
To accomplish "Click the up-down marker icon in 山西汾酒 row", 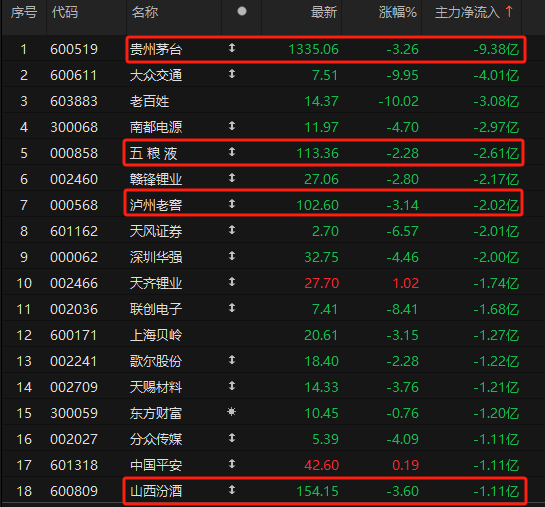I will click(x=232, y=490).
